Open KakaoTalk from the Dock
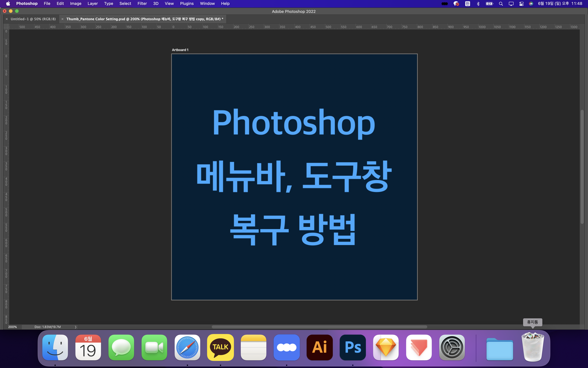Viewport: 588px width, 368px height. 220,347
